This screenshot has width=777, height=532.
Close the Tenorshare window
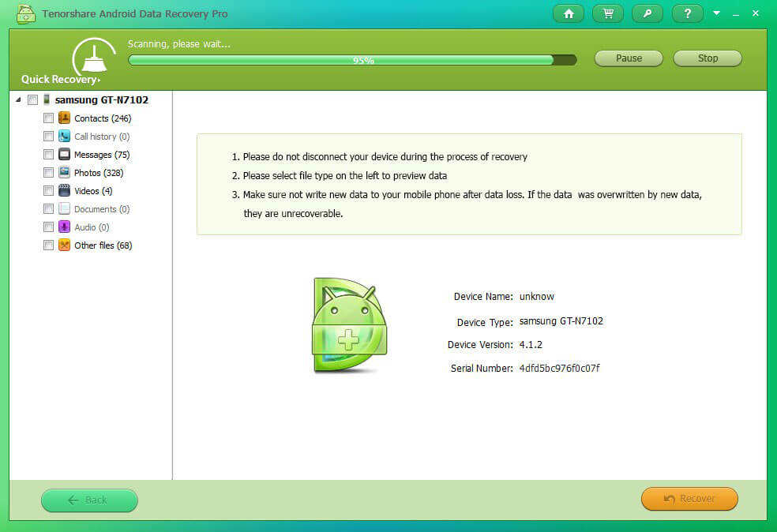pos(756,13)
